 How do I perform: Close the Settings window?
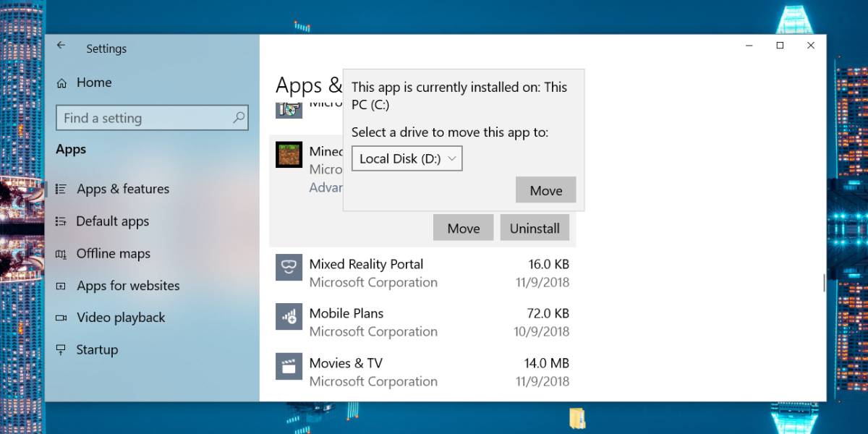pyautogui.click(x=811, y=46)
